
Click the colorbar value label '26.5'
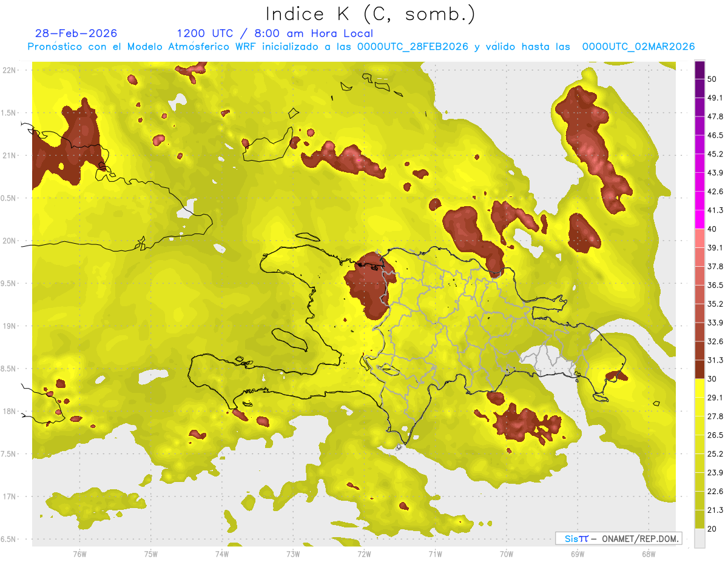point(715,435)
